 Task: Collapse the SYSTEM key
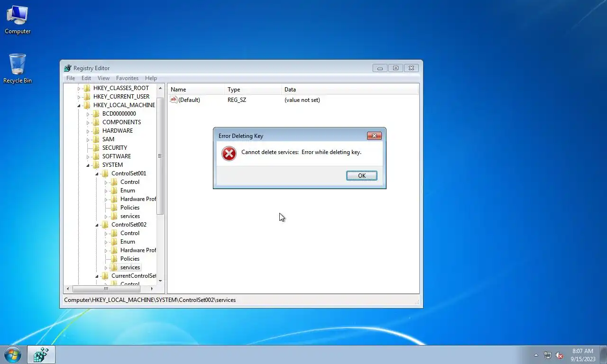click(x=88, y=165)
